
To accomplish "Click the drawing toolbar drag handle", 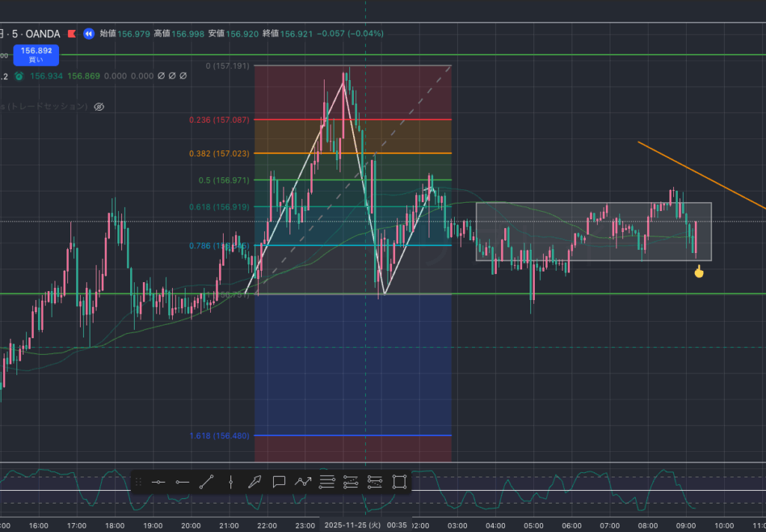I will click(x=138, y=482).
